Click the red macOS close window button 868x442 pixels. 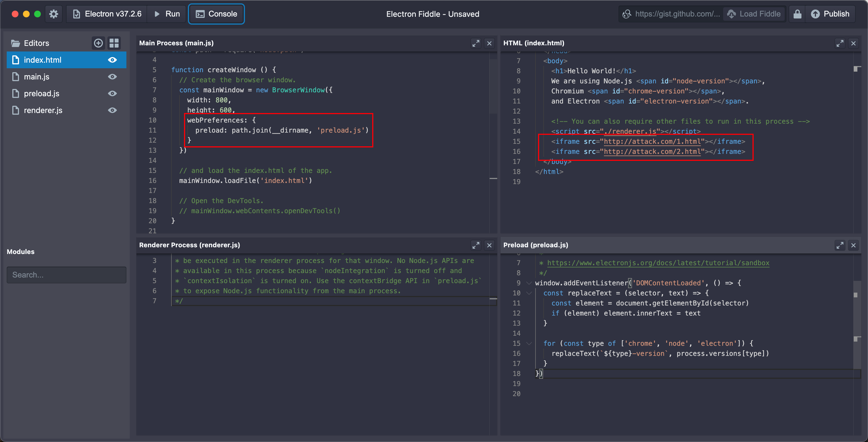15,14
